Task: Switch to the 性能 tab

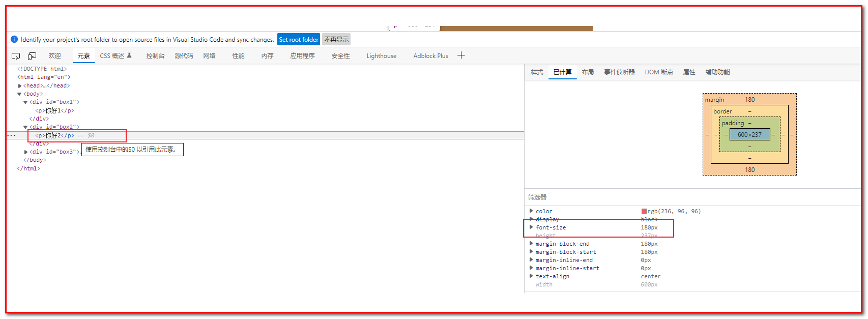Action: point(238,56)
